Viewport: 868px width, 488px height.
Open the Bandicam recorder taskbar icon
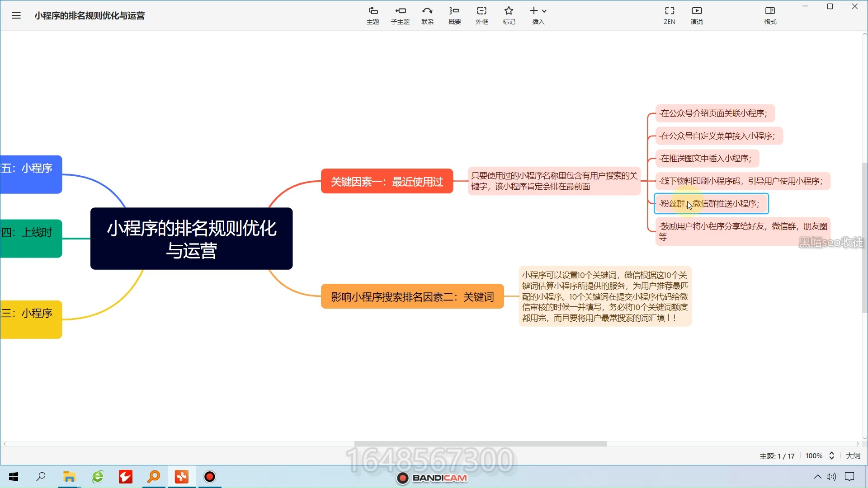[210, 477]
